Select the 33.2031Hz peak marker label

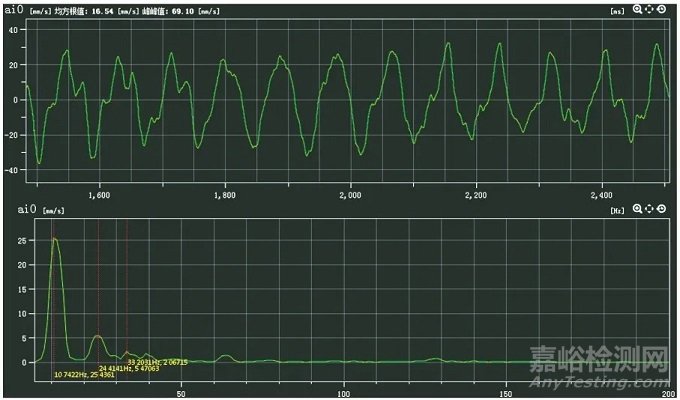pos(158,362)
